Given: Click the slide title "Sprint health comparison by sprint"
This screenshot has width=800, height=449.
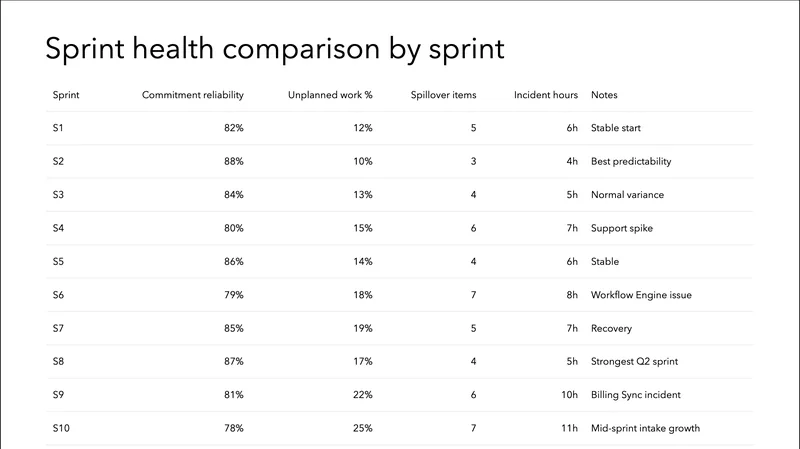Looking at the screenshot, I should pyautogui.click(x=275, y=49).
